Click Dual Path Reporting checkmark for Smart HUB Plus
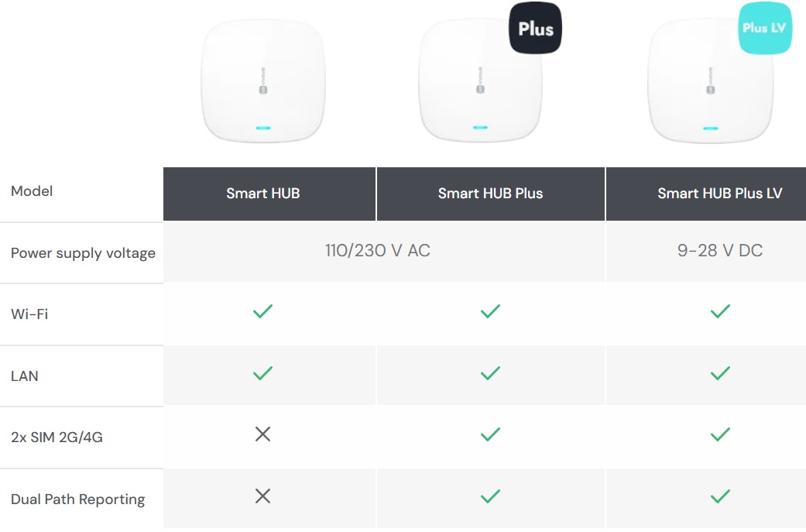The image size is (806, 532). [490, 496]
